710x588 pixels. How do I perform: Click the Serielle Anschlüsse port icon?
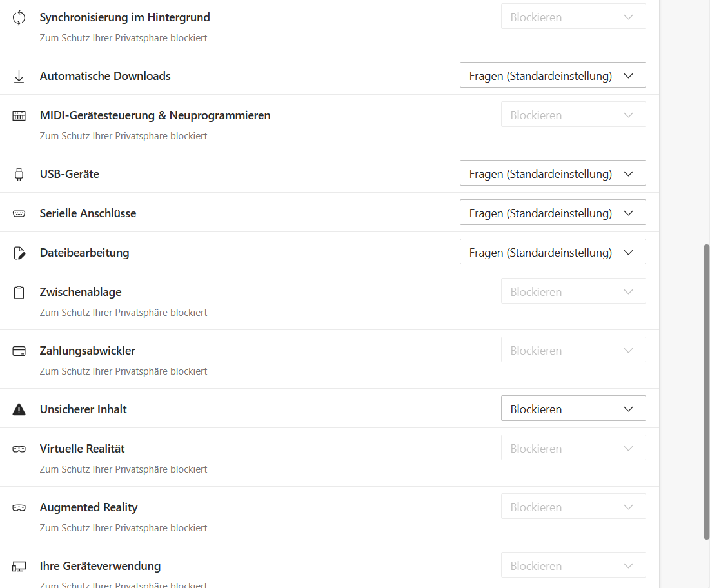click(x=19, y=213)
